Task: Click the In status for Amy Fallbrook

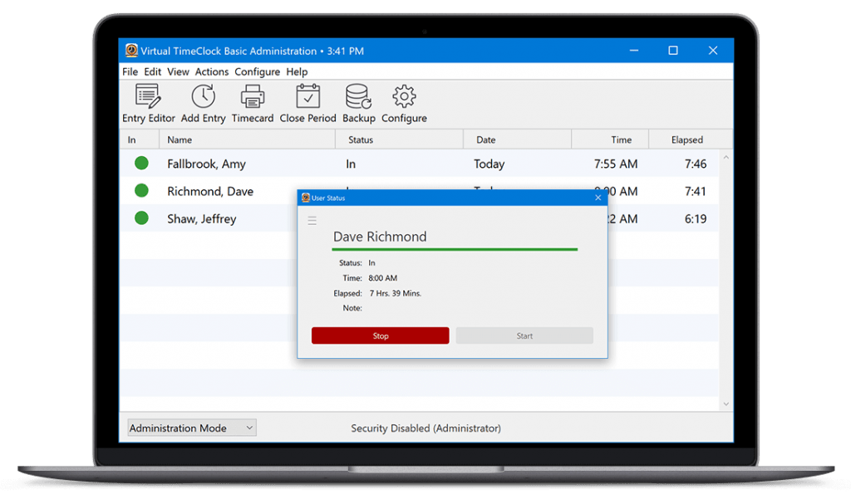Action: click(351, 164)
